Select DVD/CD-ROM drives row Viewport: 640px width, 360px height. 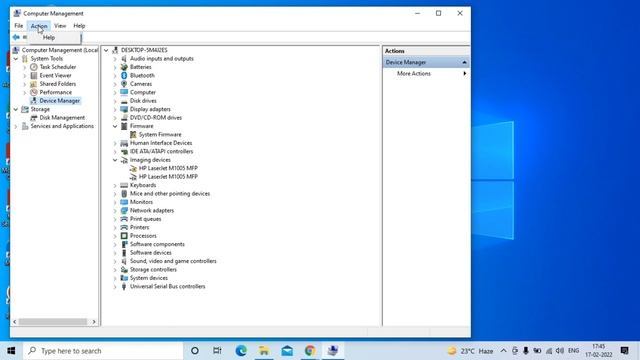[156, 118]
